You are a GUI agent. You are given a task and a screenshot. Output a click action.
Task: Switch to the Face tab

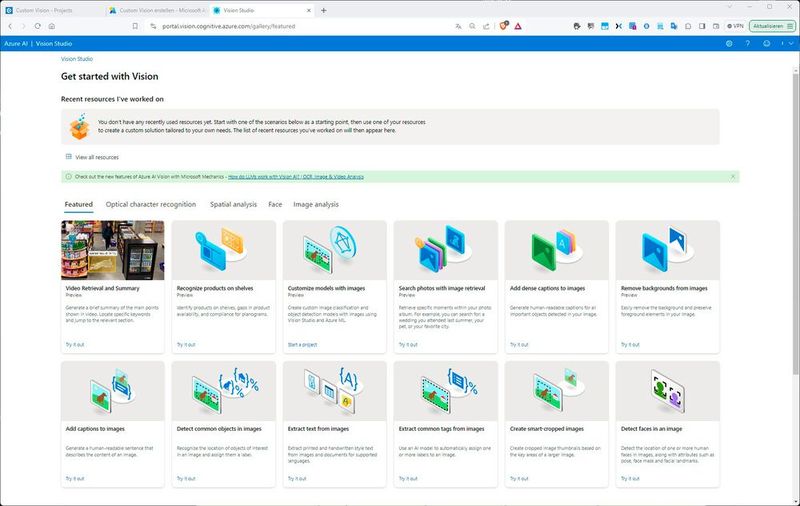[x=275, y=205]
